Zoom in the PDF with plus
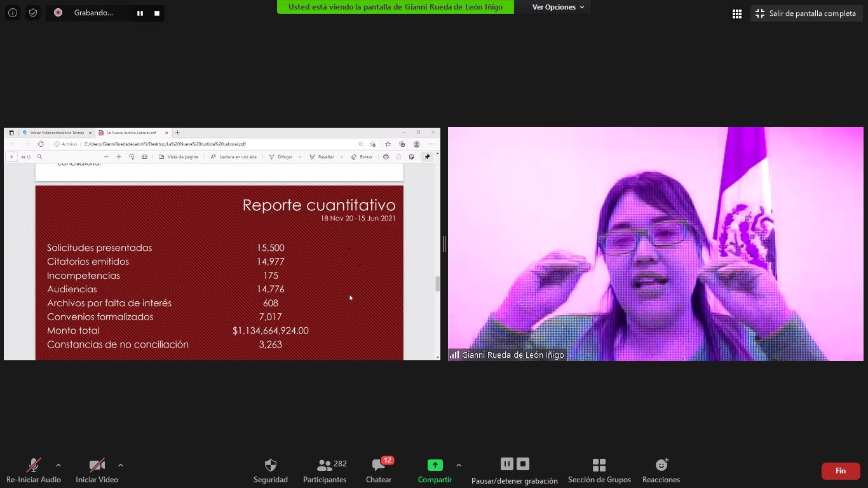Viewport: 868px width, 488px height. (x=119, y=157)
